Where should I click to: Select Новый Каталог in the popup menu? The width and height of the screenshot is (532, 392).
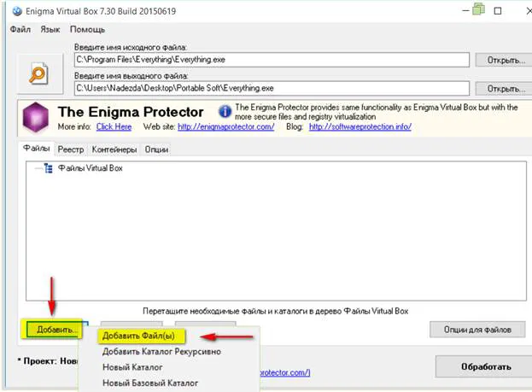click(132, 367)
